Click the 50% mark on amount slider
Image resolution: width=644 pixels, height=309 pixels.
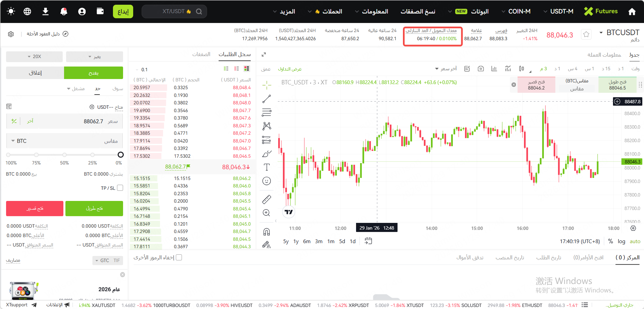tap(64, 155)
